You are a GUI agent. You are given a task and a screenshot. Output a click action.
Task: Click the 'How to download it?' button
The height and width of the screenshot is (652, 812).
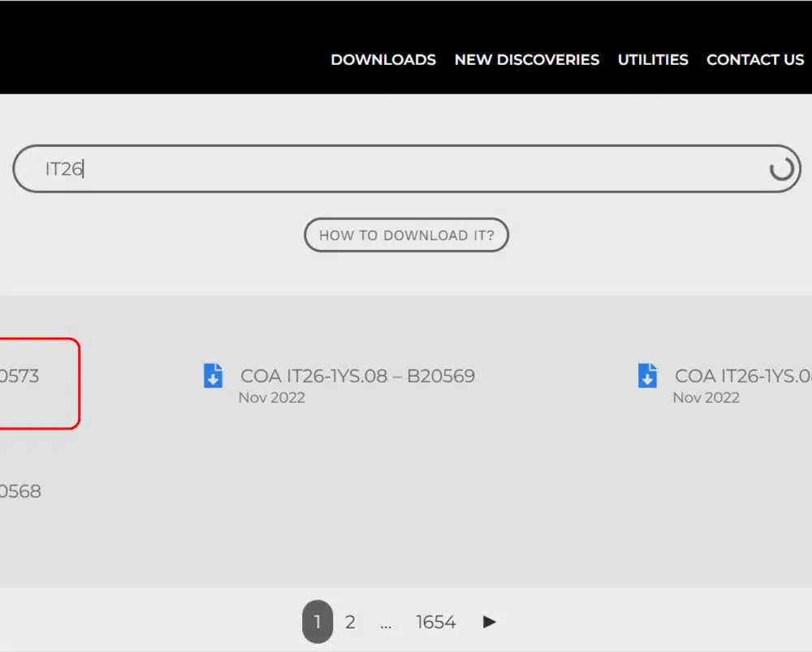pyautogui.click(x=406, y=235)
